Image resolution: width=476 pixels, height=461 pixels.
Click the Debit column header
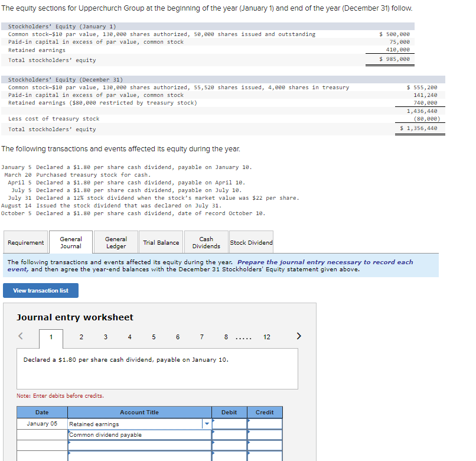(x=229, y=413)
